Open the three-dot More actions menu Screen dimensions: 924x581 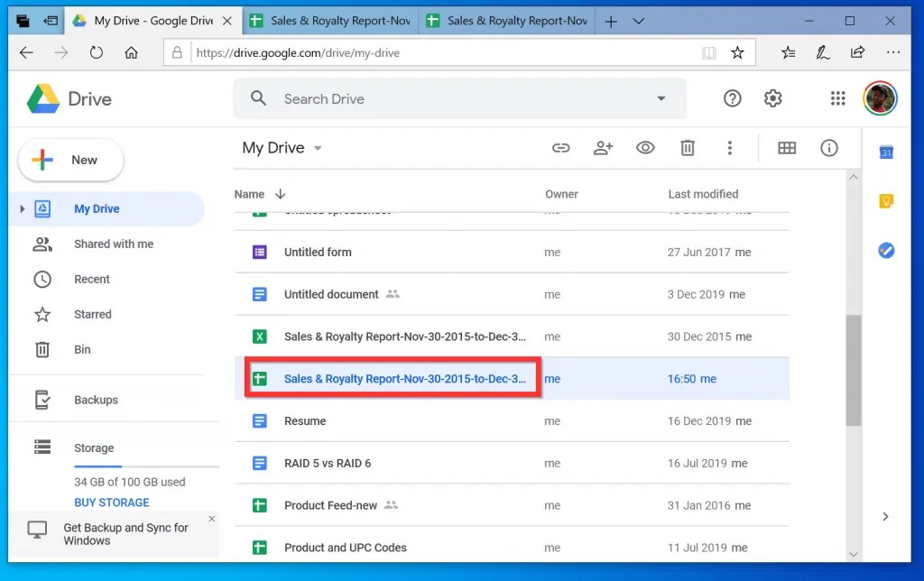tap(730, 148)
